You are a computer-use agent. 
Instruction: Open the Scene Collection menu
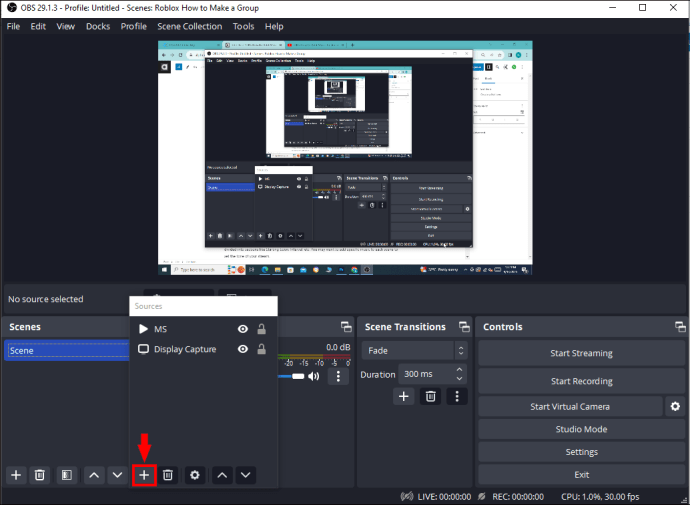coord(190,26)
